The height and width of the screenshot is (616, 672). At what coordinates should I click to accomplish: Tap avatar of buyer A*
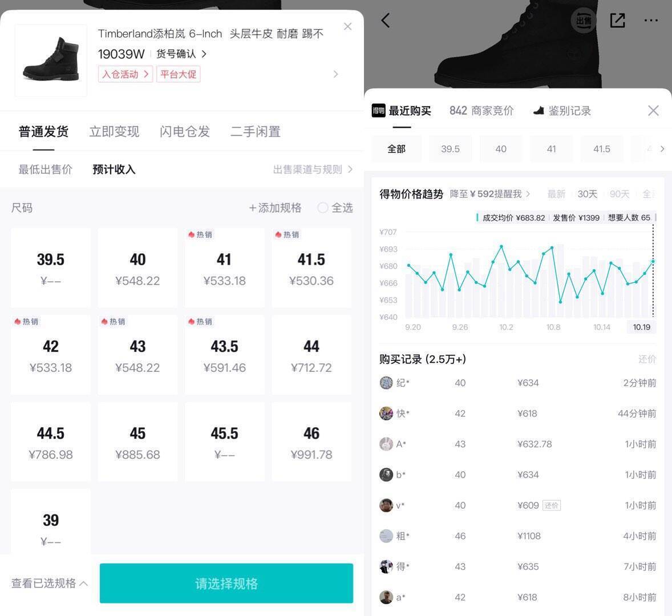pos(386,444)
